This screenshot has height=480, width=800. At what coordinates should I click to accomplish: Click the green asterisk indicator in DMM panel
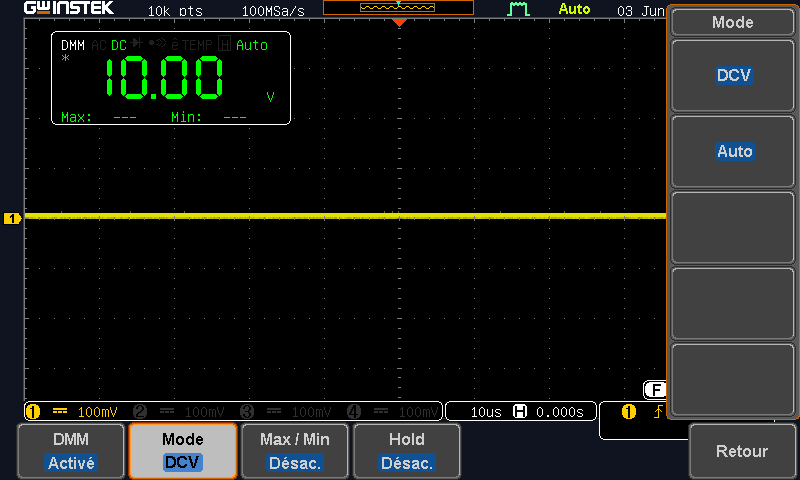coord(65,58)
